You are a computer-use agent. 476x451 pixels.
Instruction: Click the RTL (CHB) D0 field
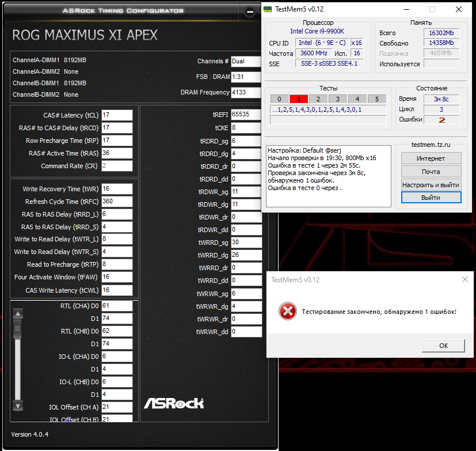pyautogui.click(x=117, y=331)
